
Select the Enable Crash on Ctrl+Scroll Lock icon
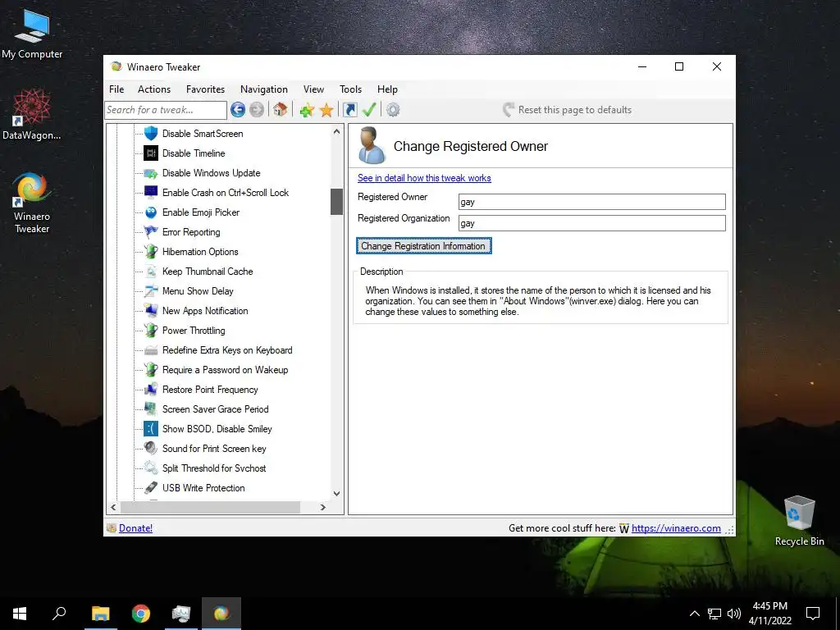point(151,192)
